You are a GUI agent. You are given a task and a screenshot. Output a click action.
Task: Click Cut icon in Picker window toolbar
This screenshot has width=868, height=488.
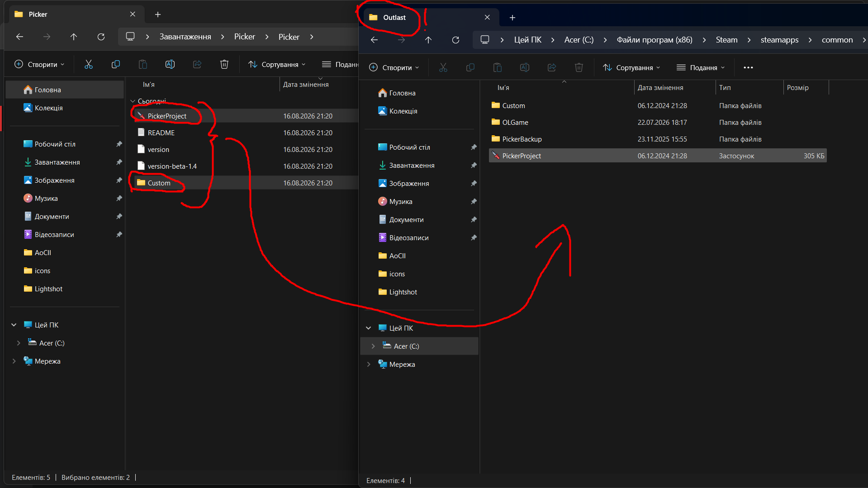[89, 64]
